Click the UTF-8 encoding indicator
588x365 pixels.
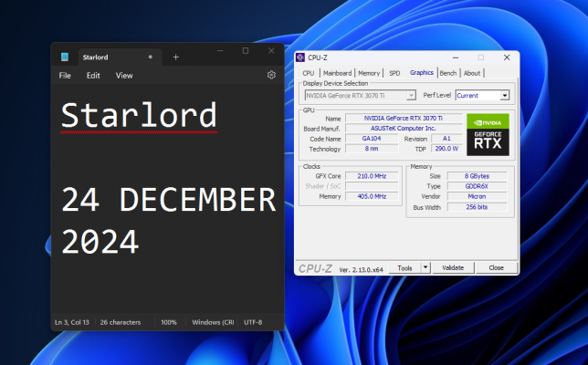[x=253, y=322]
